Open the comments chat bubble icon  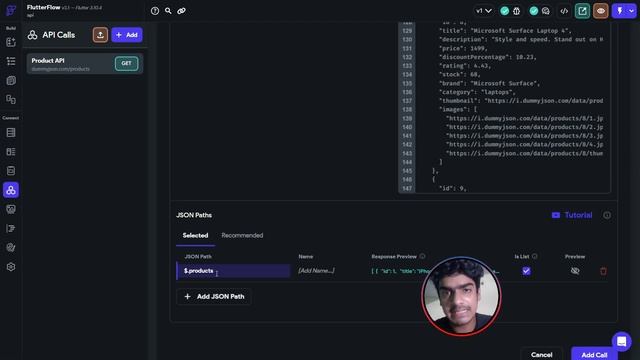click(546, 11)
